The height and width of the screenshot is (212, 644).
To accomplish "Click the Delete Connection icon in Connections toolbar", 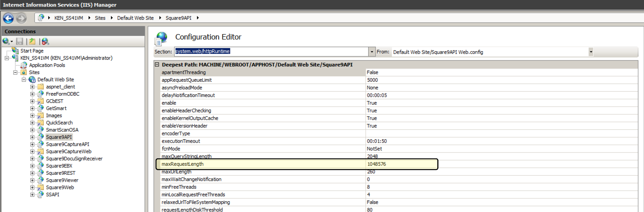I will click(x=45, y=41).
